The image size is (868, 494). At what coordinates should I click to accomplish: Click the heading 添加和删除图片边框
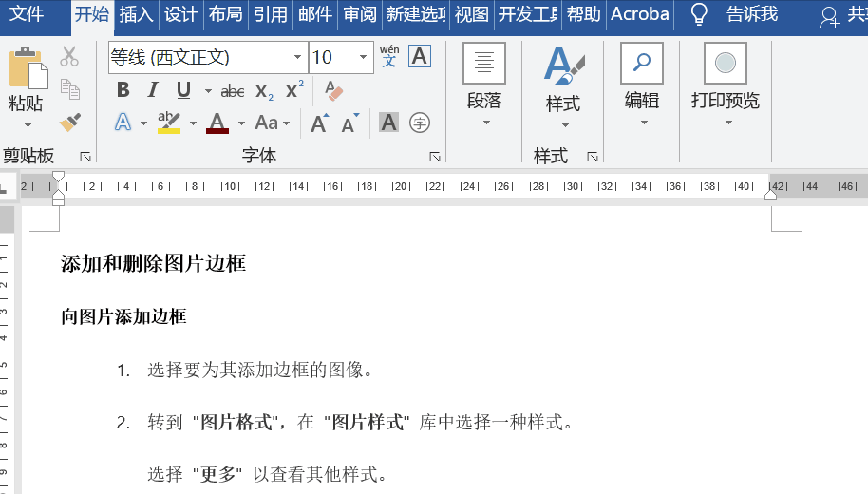coord(153,263)
